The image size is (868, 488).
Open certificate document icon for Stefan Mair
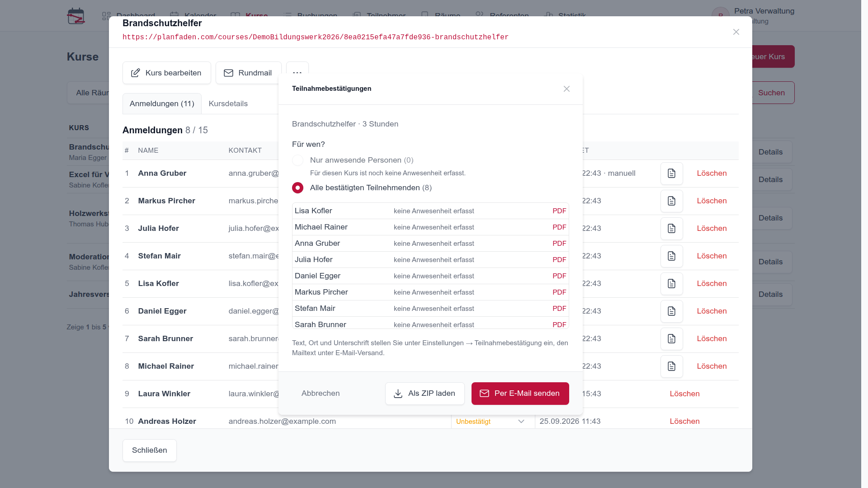(x=671, y=256)
